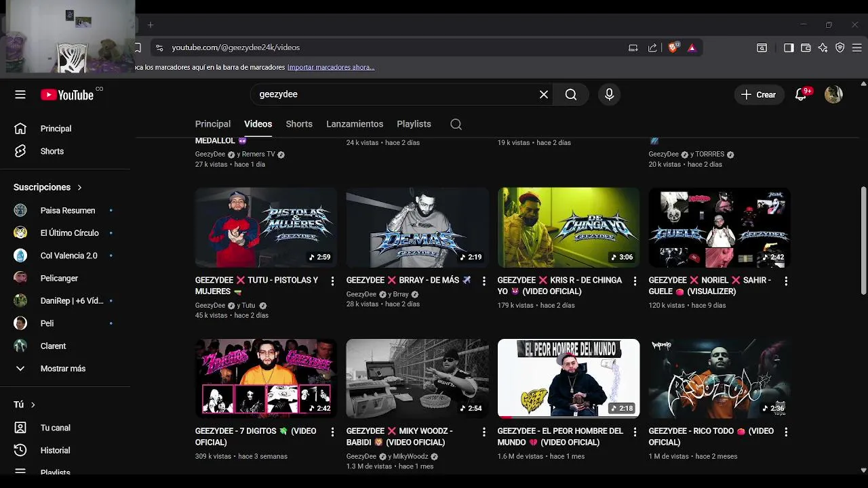Image resolution: width=868 pixels, height=488 pixels.
Task: Click the Crear button
Action: pos(759,95)
